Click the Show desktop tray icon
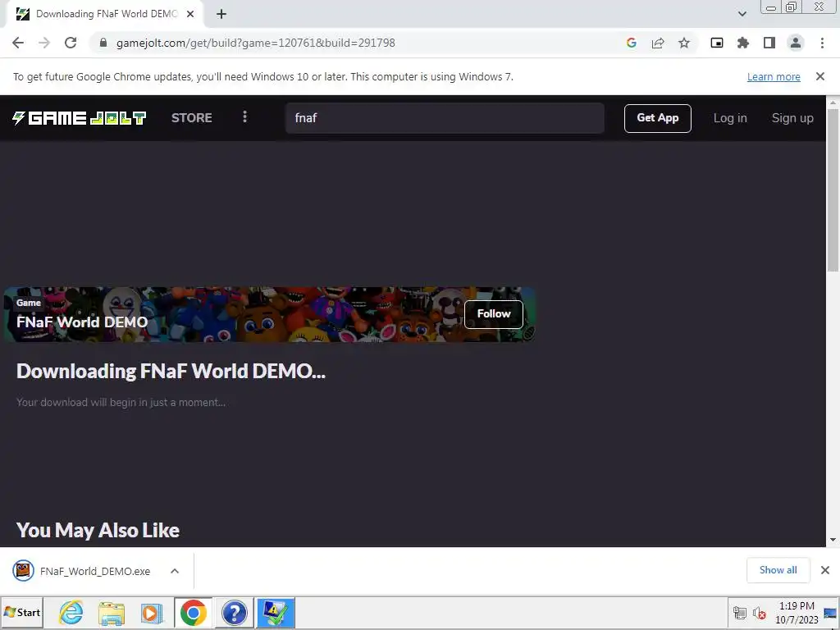This screenshot has height=630, width=840. pyautogui.click(x=832, y=613)
